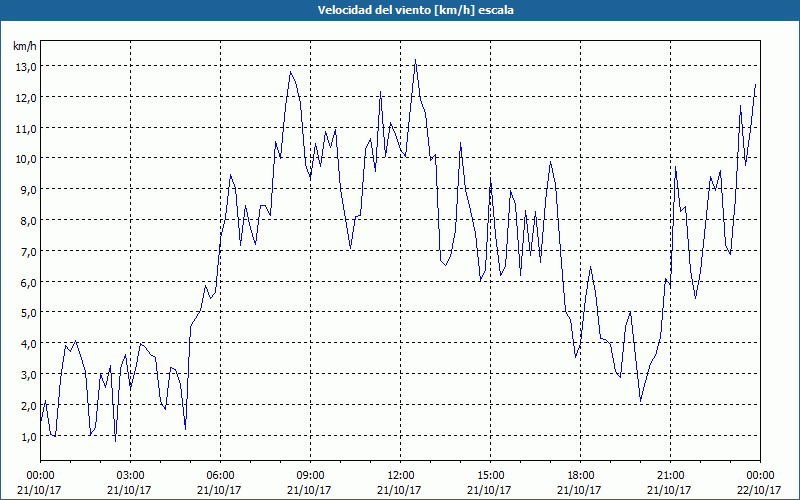The width and height of the screenshot is (800, 500).
Task: Click the 09:00 time axis label
Action: [x=310, y=476]
